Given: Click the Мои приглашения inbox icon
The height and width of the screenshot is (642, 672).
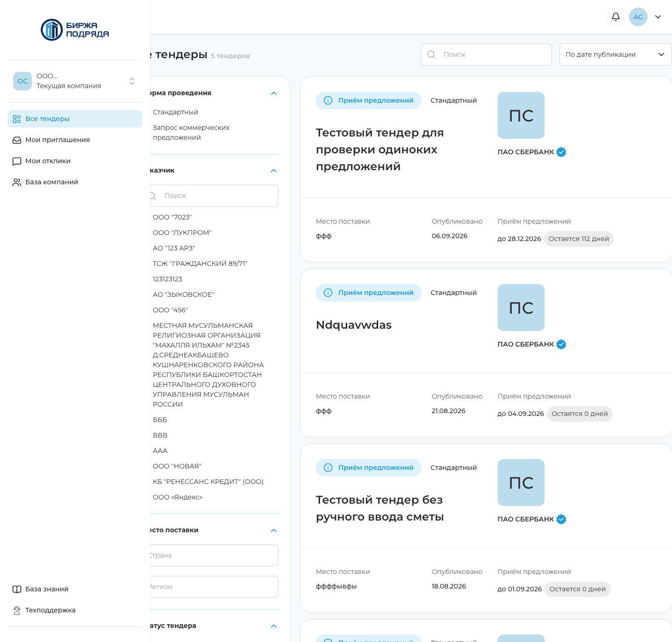Looking at the screenshot, I should click(x=17, y=140).
